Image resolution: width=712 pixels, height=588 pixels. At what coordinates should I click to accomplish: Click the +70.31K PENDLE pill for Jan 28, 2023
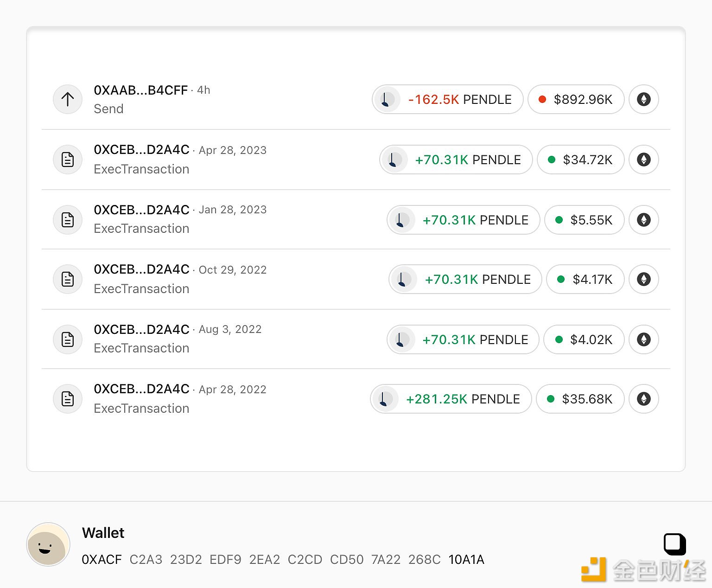click(464, 220)
